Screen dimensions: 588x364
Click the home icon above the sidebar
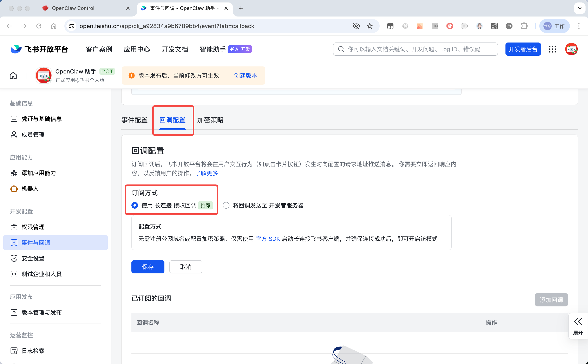(x=13, y=75)
